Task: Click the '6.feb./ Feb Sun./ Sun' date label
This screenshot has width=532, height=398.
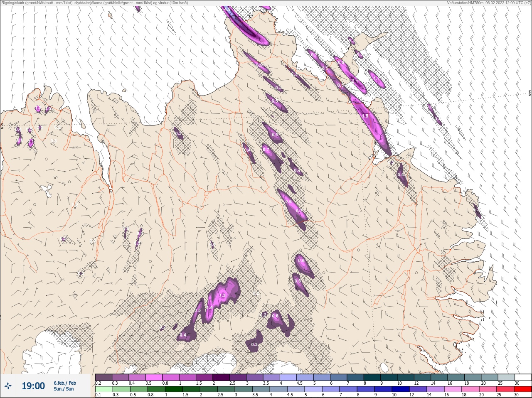Action: click(64, 386)
